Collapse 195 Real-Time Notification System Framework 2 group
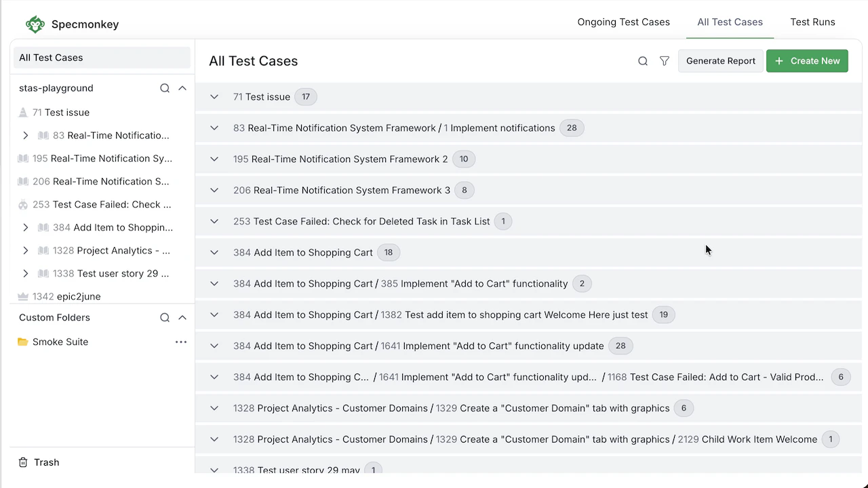Image resolution: width=868 pixels, height=488 pixels. [x=214, y=159]
